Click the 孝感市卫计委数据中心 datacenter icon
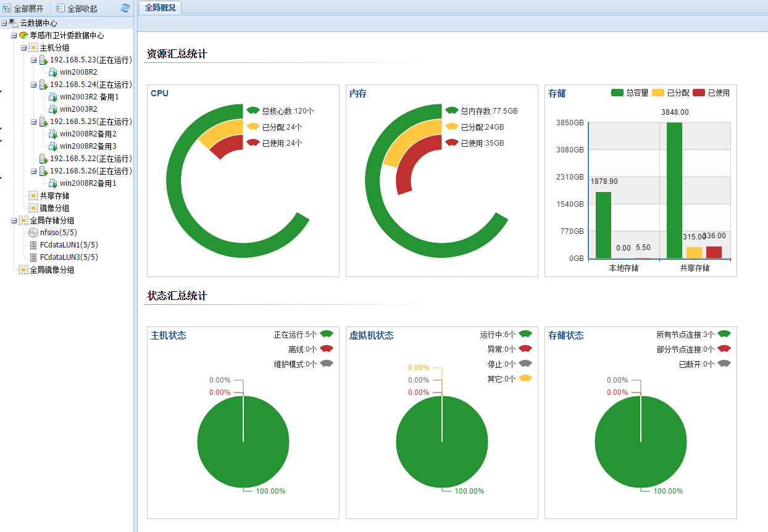The width and height of the screenshot is (768, 532). click(23, 35)
